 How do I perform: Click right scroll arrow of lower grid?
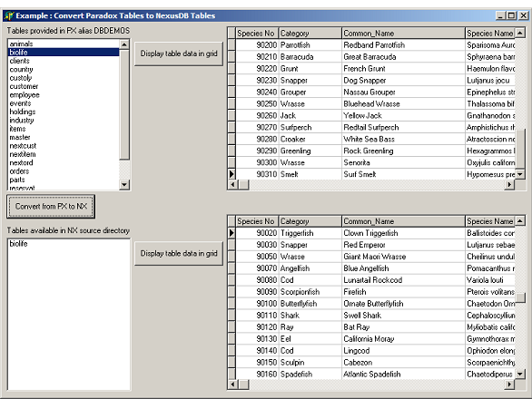pos(509,384)
